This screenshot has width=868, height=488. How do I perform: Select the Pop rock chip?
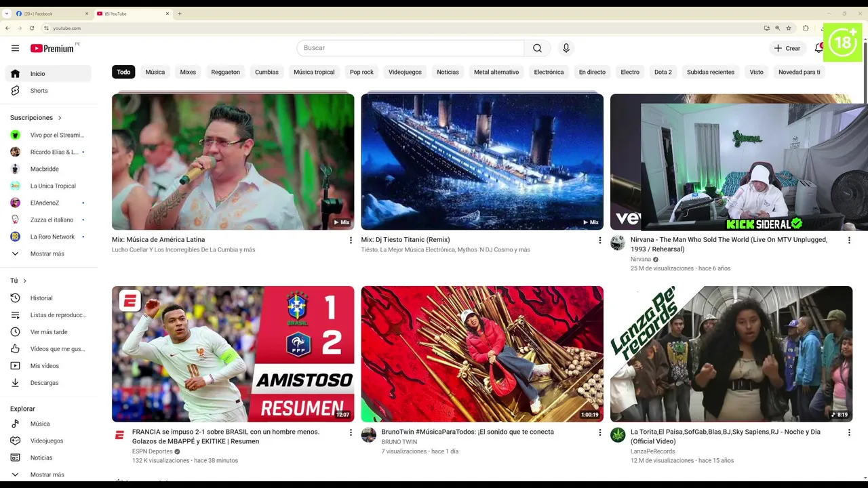tap(361, 72)
